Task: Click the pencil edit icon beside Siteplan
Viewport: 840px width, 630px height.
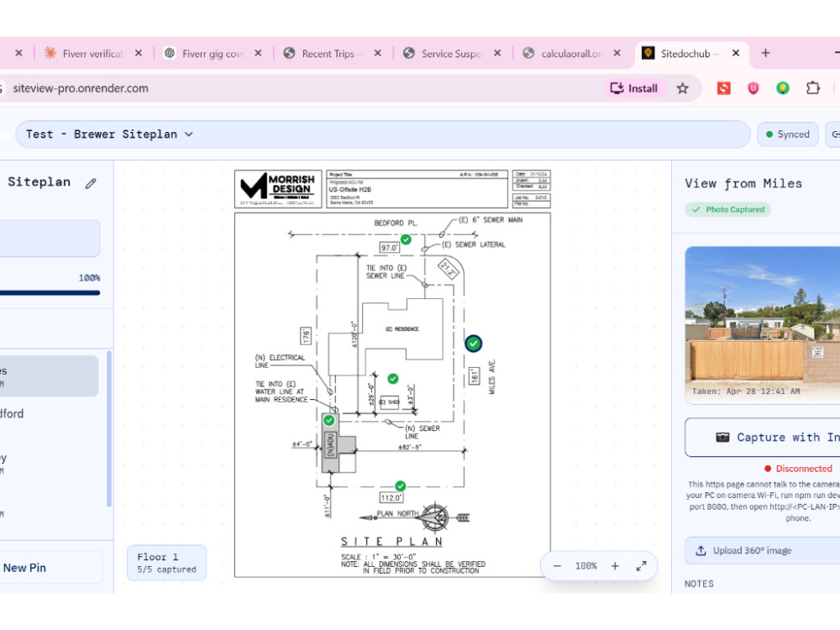Action: coord(91,183)
